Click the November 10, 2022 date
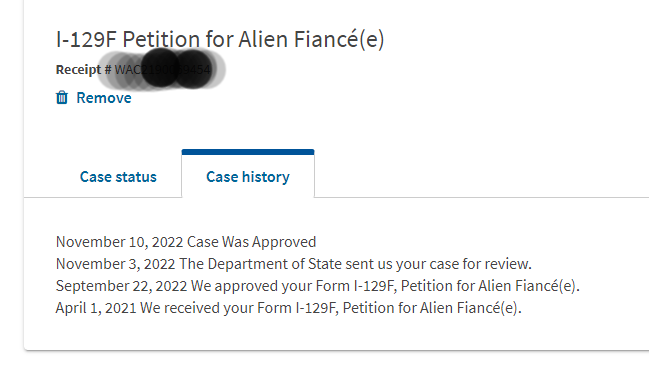Image resolution: width=649 pixels, height=374 pixels. tap(120, 242)
